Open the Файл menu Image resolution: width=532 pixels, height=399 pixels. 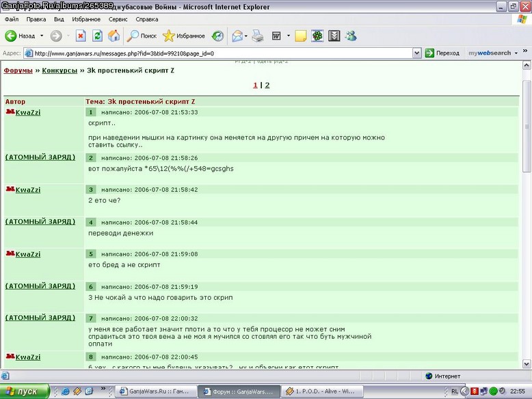[x=12, y=19]
